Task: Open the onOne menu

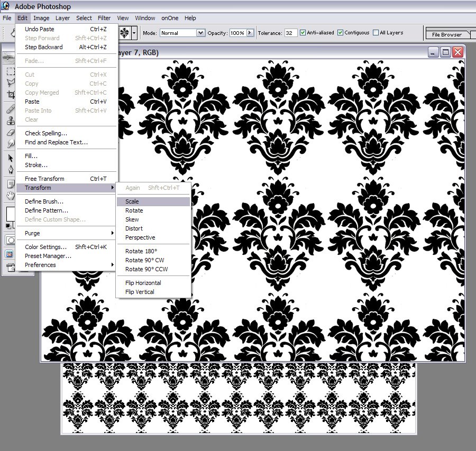Action: 170,18
